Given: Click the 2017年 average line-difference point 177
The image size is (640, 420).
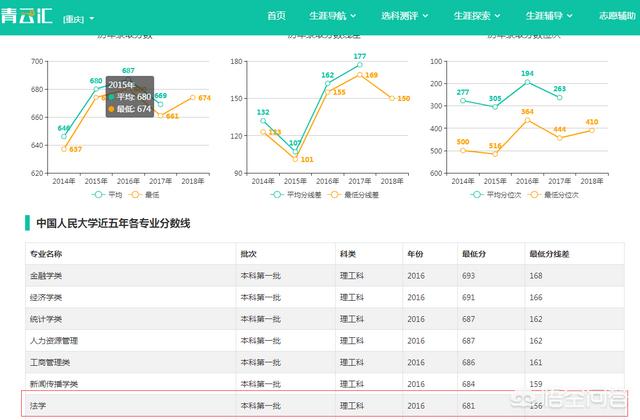Looking at the screenshot, I should click(x=360, y=64).
